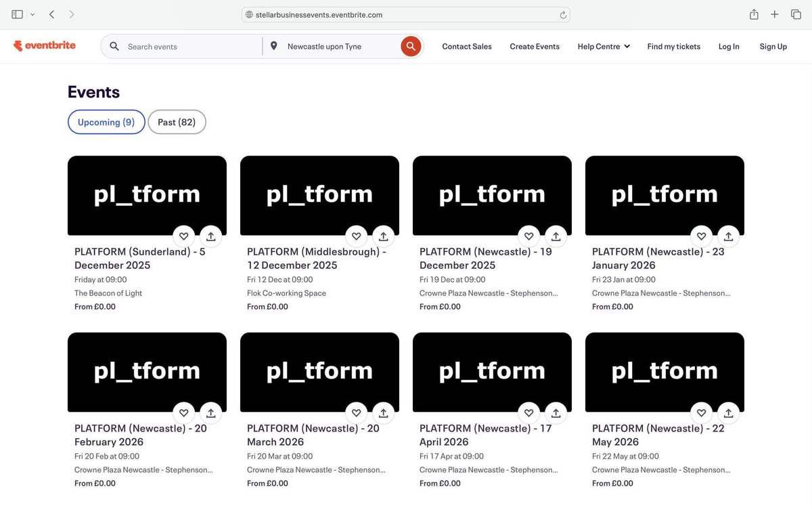
Task: Click "The Beacon of Light" venue text
Action: pyautogui.click(x=108, y=293)
